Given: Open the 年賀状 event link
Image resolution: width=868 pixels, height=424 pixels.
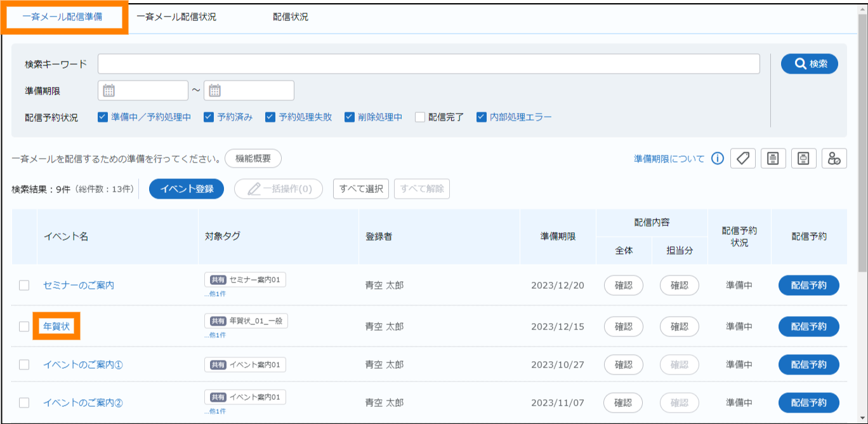Looking at the screenshot, I should pos(56,326).
